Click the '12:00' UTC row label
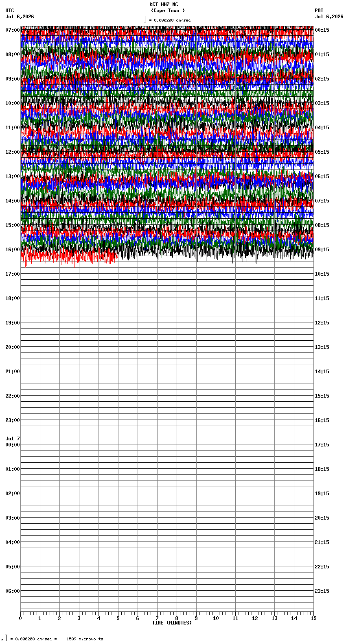 (13, 152)
